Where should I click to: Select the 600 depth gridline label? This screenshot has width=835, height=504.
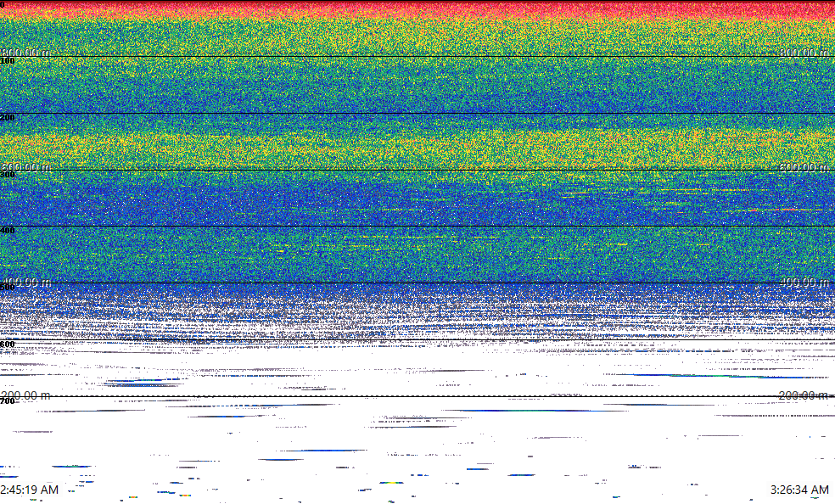click(x=8, y=344)
